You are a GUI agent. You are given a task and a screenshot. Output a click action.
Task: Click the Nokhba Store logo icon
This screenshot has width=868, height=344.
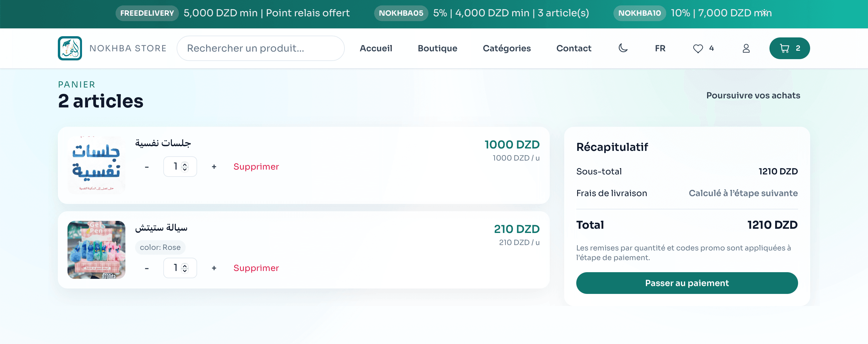coord(70,48)
